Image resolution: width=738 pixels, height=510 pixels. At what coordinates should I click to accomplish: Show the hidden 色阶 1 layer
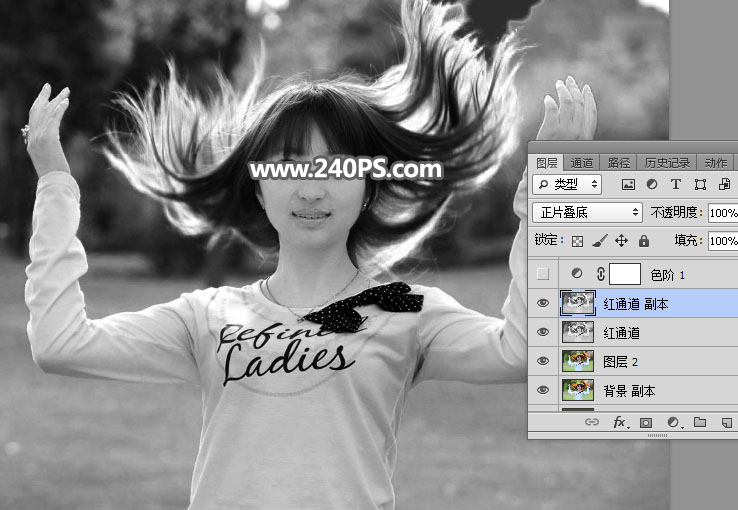point(543,274)
